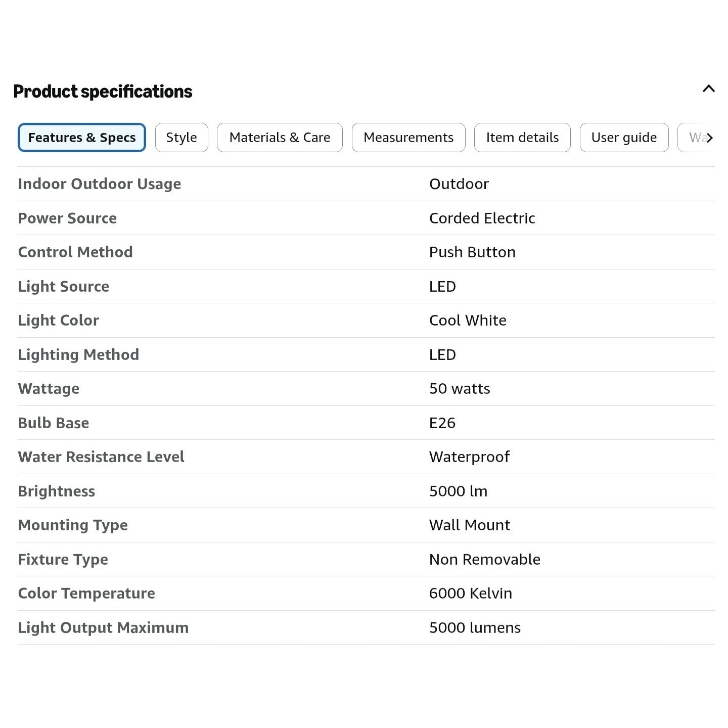This screenshot has width=728, height=728.
Task: Open the User guide tab
Action: [624, 138]
